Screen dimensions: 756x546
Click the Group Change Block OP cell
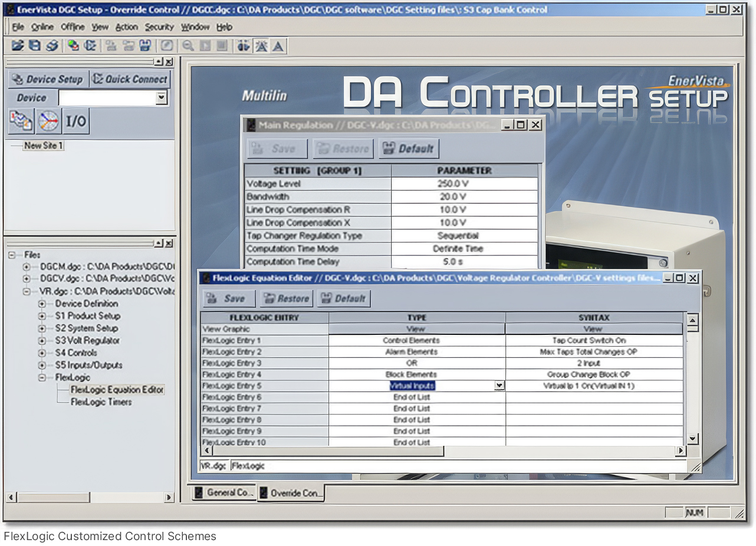594,374
